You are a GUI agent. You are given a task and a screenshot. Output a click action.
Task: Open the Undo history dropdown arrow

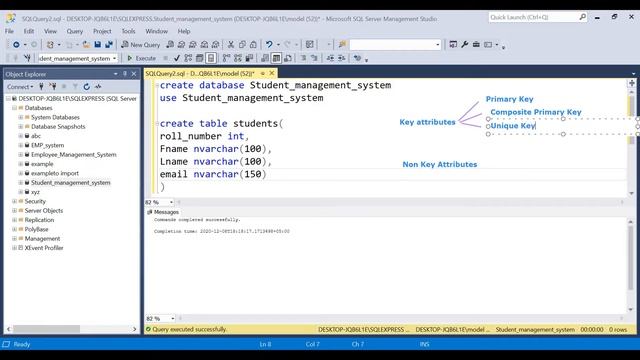278,44
